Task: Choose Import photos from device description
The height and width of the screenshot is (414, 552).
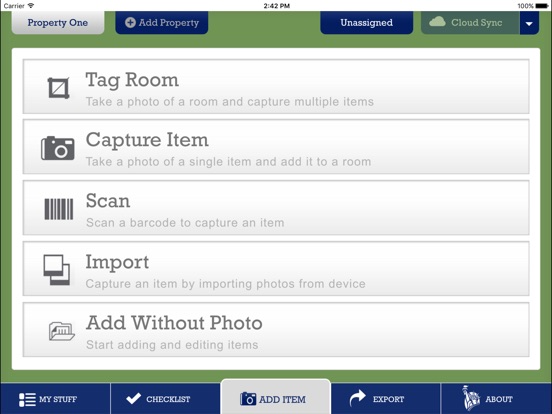Action: (226, 284)
